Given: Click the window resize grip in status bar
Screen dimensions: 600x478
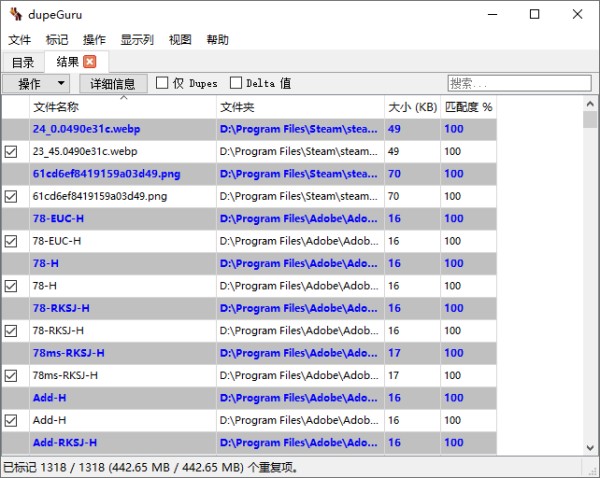Looking at the screenshot, I should [x=593, y=471].
